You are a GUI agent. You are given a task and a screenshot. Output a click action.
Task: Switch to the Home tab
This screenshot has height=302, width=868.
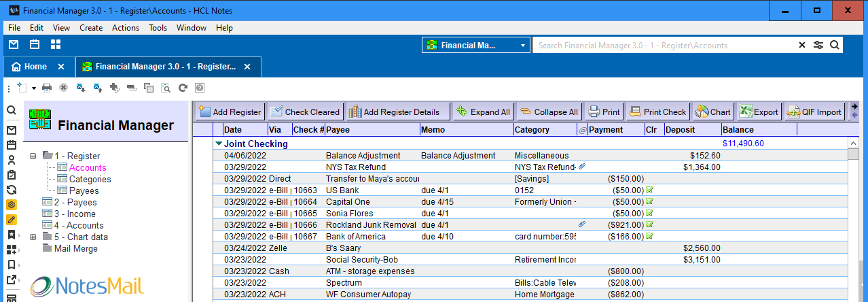tap(30, 67)
